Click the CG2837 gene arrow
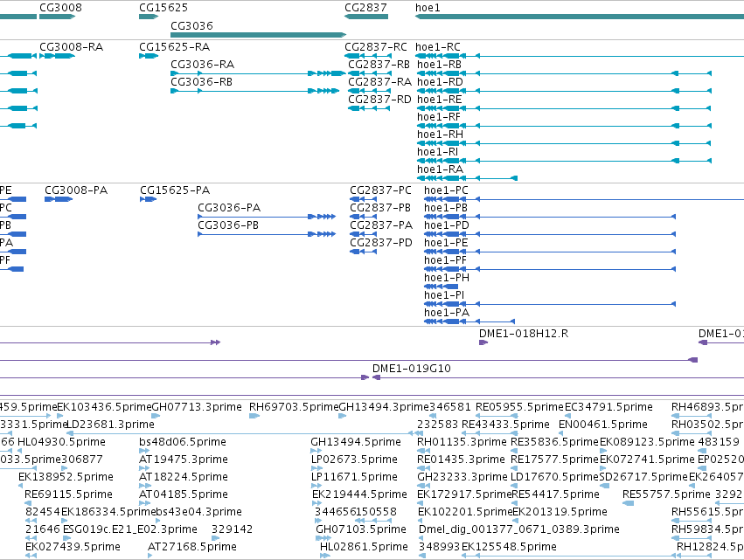The width and height of the screenshot is (744, 560). [x=365, y=17]
